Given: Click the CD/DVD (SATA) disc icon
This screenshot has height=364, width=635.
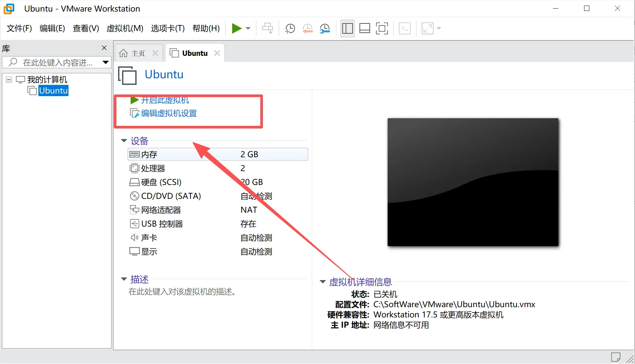Looking at the screenshot, I should (x=134, y=196).
